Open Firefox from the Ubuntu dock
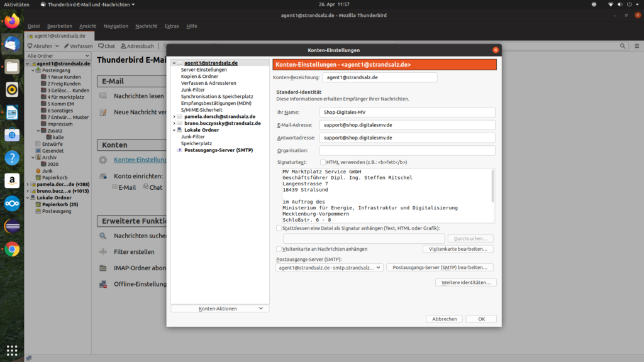Screen dimensions: 644x362 [12, 22]
